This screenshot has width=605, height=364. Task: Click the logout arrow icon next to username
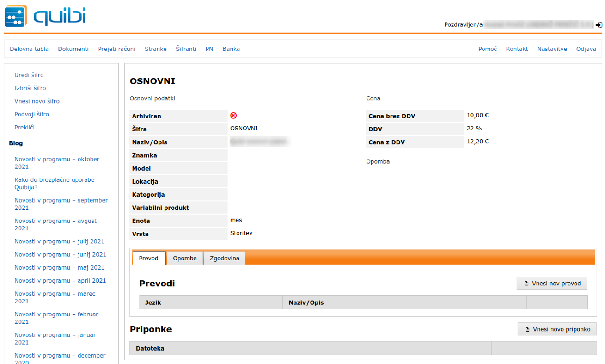(x=599, y=25)
